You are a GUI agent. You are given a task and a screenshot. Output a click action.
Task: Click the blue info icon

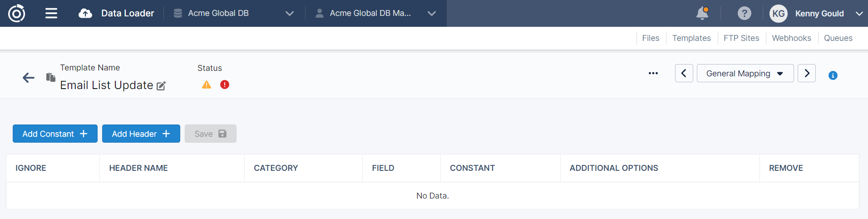click(833, 75)
